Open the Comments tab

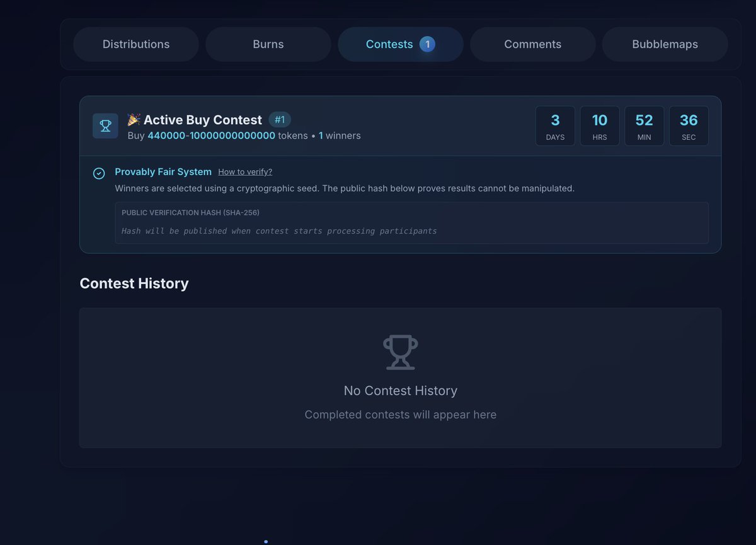533,44
